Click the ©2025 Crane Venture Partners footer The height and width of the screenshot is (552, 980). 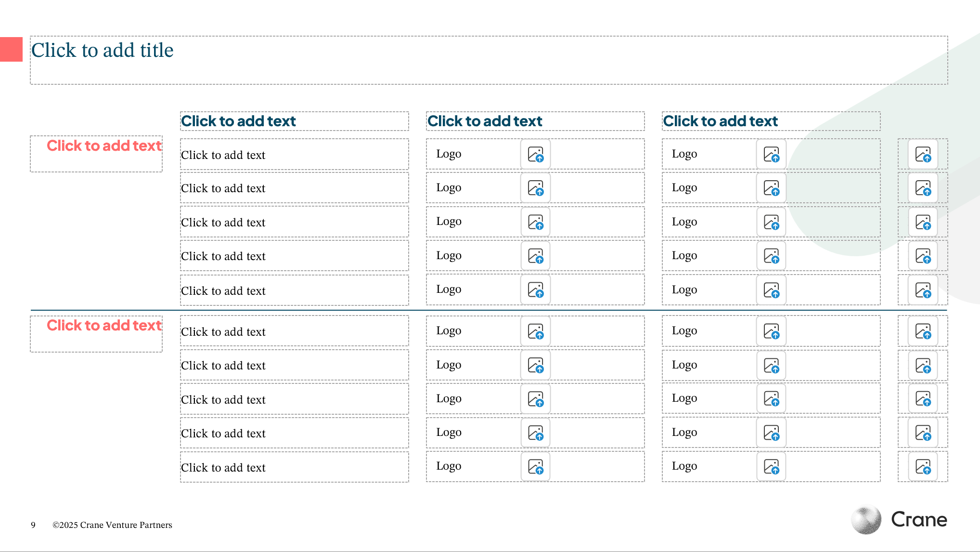112,525
